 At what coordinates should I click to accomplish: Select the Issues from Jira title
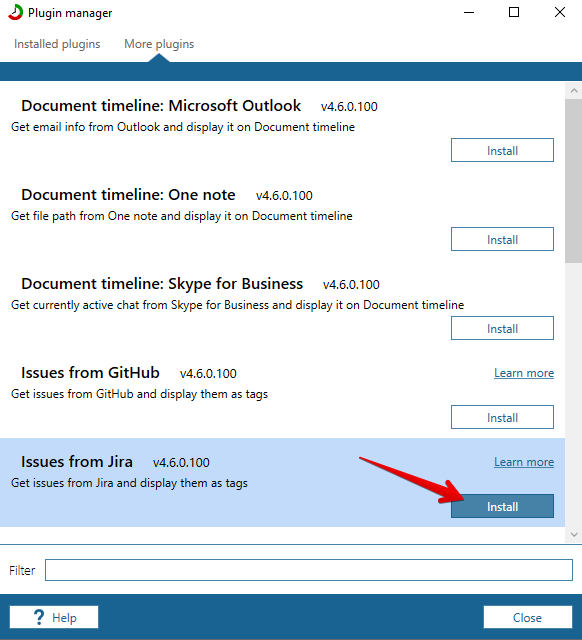pyautogui.click(x=77, y=462)
